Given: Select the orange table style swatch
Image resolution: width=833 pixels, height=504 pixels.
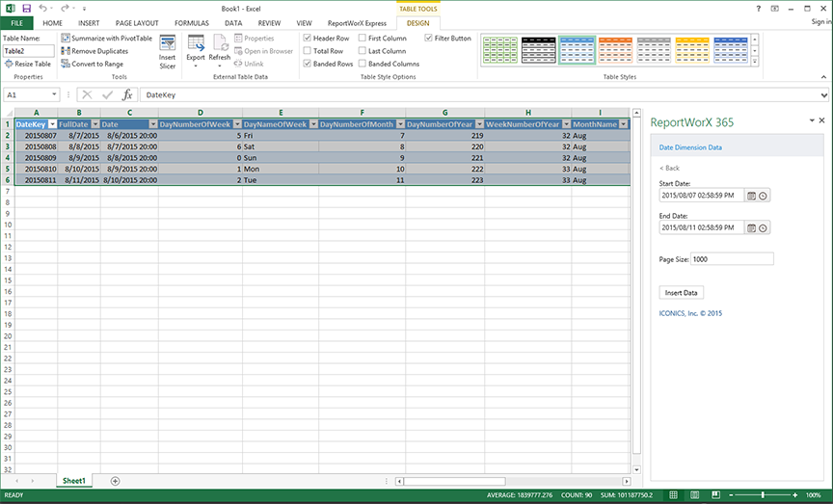Looking at the screenshot, I should point(615,49).
